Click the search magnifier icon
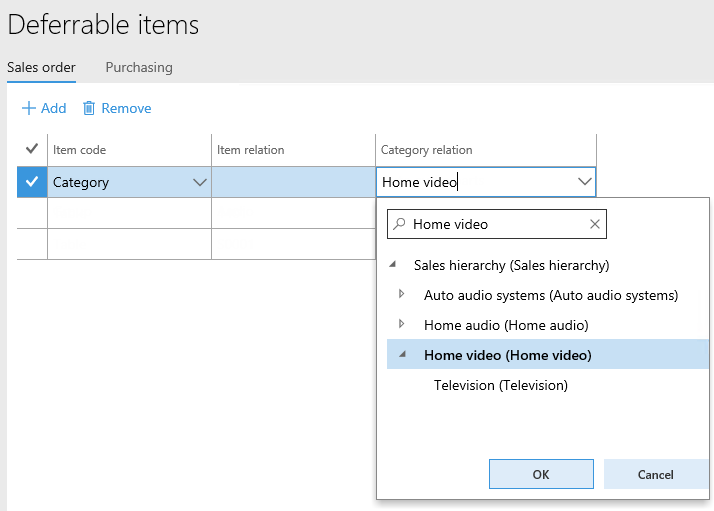This screenshot has height=511, width=714. (399, 225)
